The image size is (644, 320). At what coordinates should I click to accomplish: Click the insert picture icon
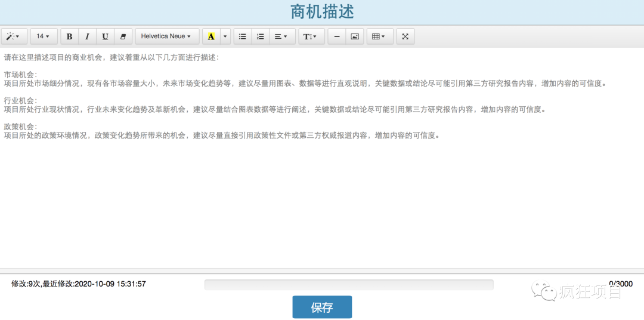click(x=355, y=36)
